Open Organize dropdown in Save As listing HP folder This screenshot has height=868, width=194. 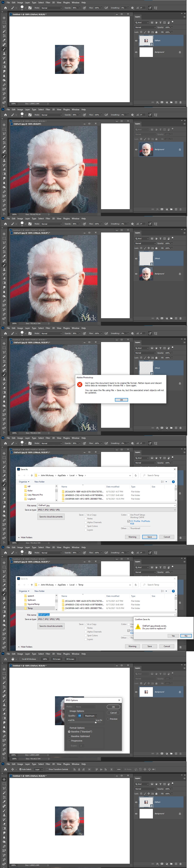pos(24,482)
